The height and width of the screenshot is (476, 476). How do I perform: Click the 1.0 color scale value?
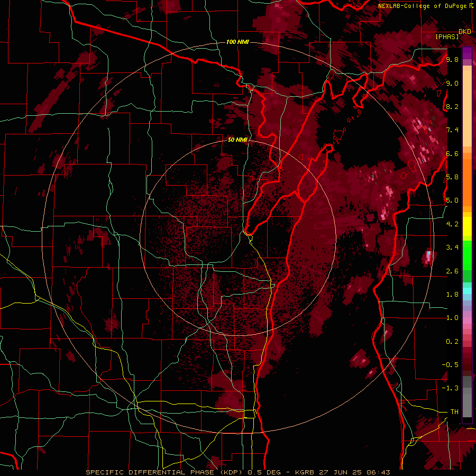point(452,318)
